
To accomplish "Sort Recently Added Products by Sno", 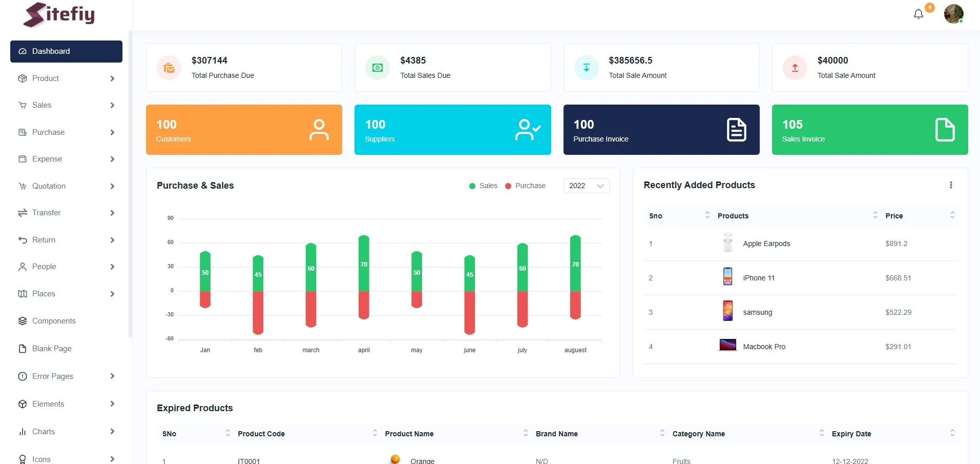I will [x=707, y=215].
